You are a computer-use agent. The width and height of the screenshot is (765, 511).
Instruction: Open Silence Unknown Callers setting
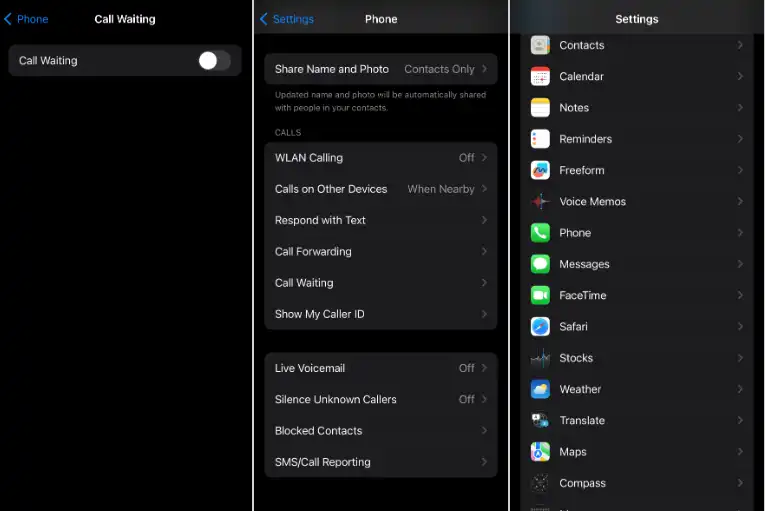pos(380,399)
